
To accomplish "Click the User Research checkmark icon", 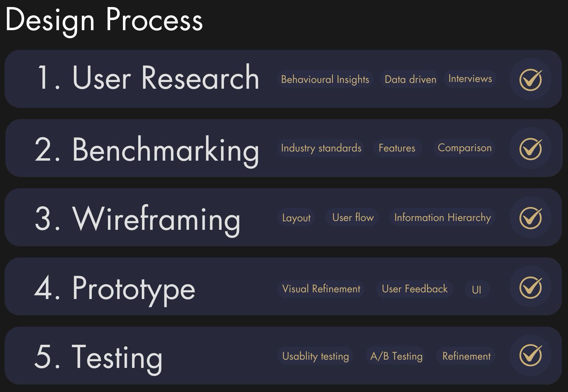I will (530, 79).
